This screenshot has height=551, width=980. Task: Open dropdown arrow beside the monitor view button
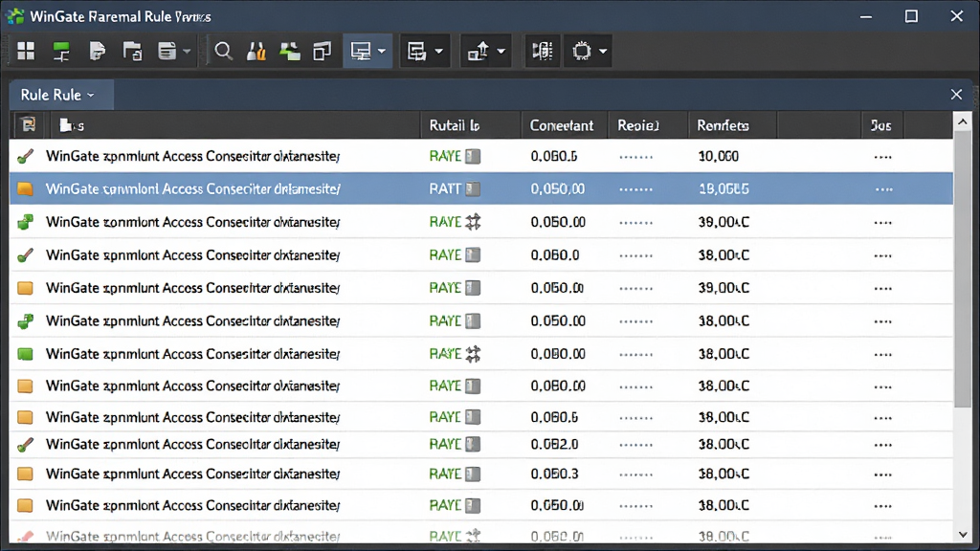point(382,52)
